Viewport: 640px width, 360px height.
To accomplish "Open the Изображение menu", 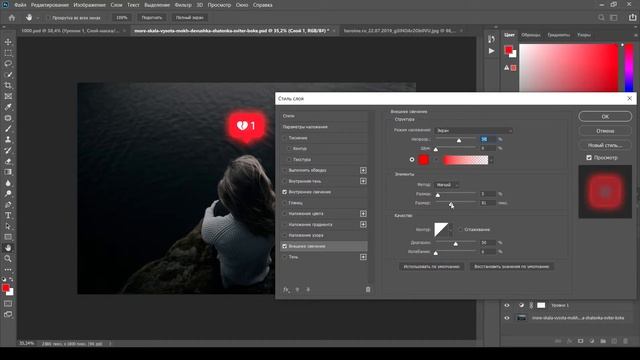I will coord(89,5).
